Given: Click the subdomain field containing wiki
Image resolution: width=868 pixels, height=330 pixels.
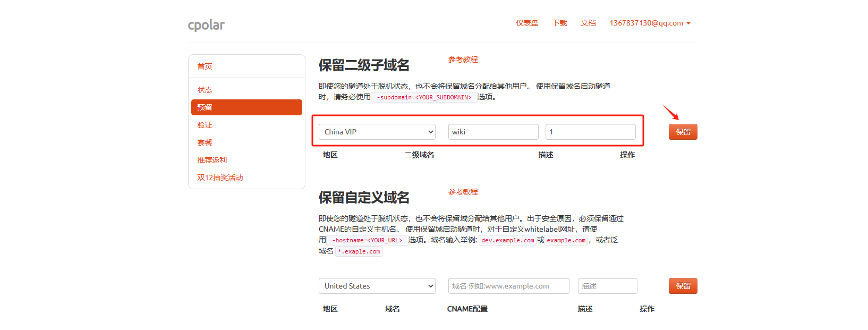Looking at the screenshot, I should point(493,132).
